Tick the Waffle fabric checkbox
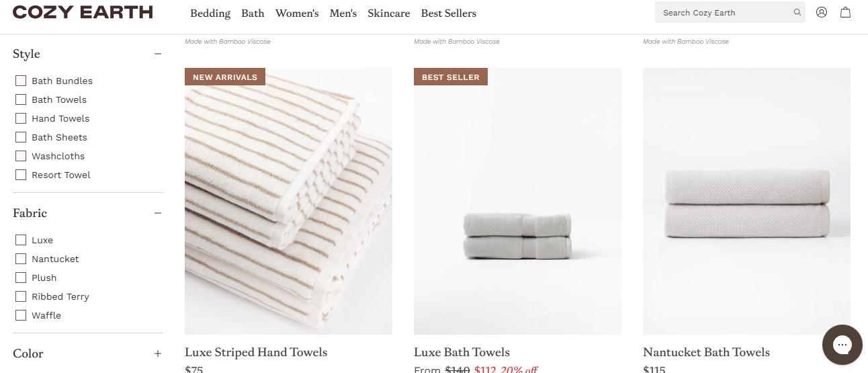 click(x=21, y=315)
